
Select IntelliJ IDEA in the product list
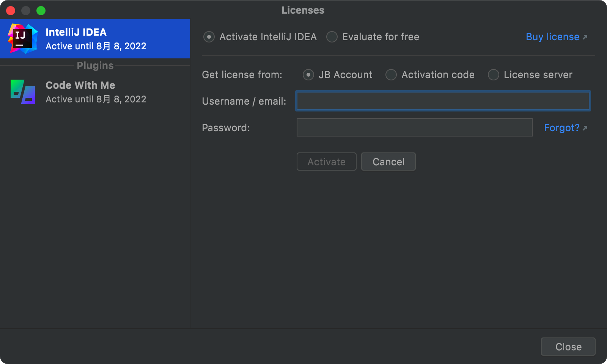(95, 39)
